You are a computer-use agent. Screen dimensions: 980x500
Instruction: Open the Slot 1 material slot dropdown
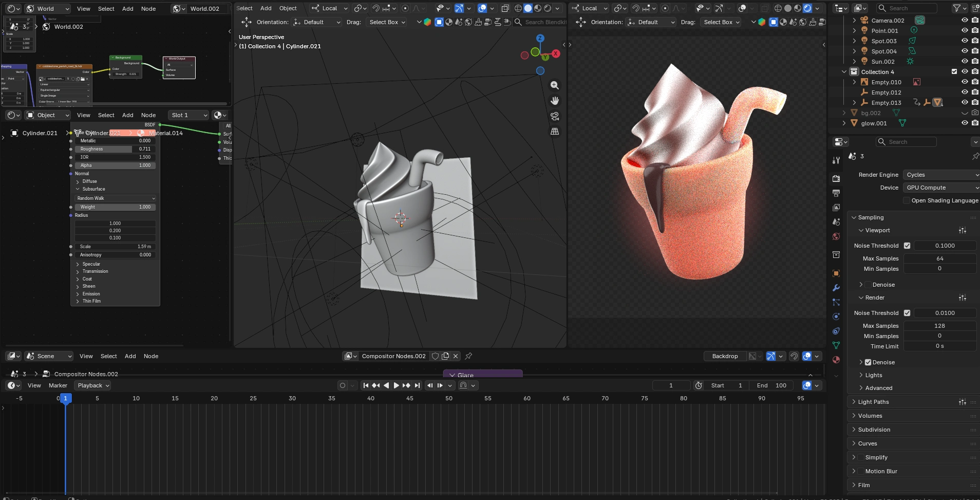click(189, 115)
